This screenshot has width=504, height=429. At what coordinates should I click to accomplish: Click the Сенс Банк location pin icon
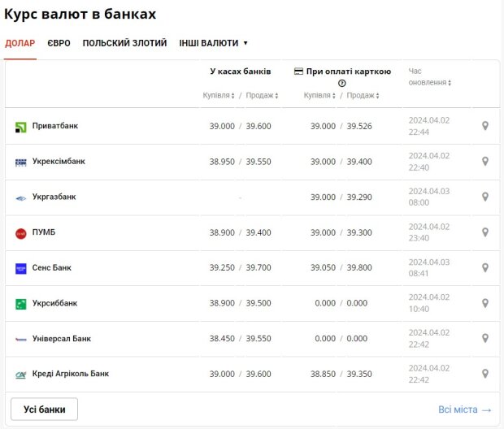tap(485, 267)
